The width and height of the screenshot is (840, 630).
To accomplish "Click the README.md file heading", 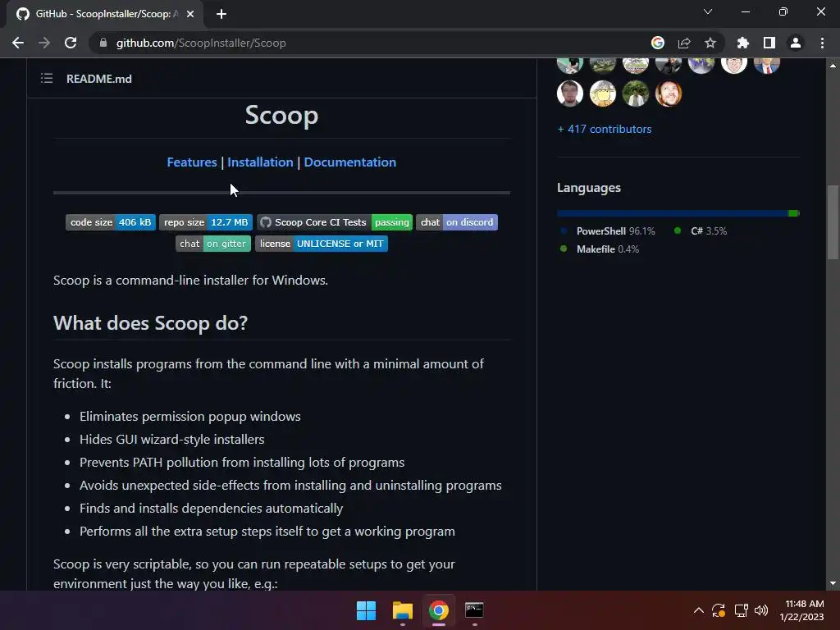I will click(99, 79).
